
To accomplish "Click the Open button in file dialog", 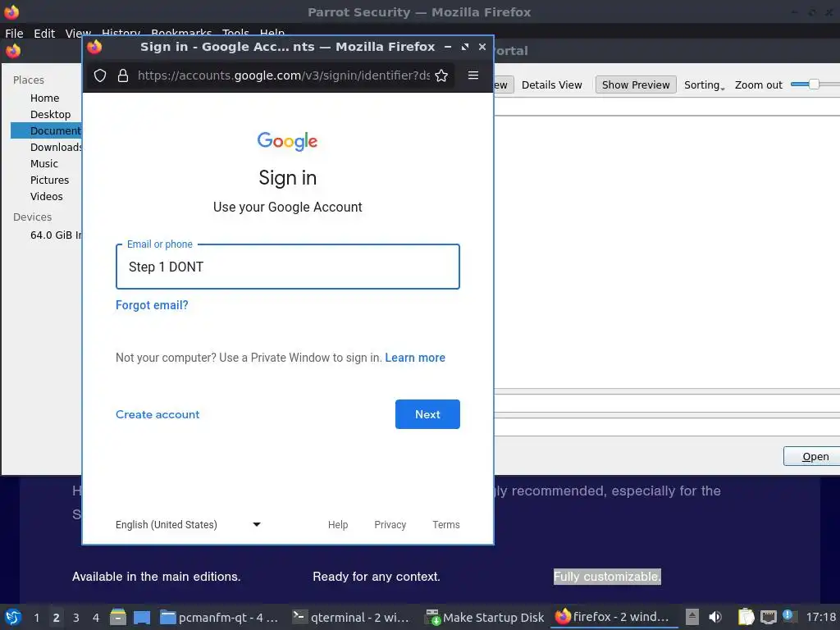I will click(811, 456).
